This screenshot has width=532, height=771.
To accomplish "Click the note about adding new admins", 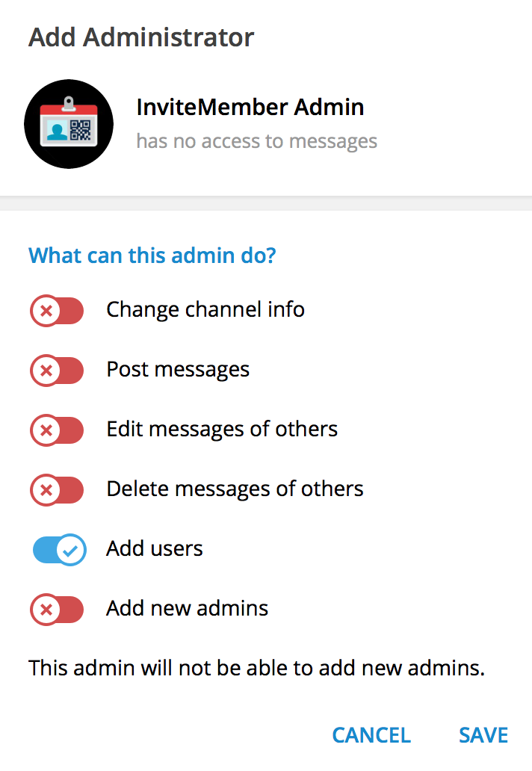I will (x=256, y=668).
